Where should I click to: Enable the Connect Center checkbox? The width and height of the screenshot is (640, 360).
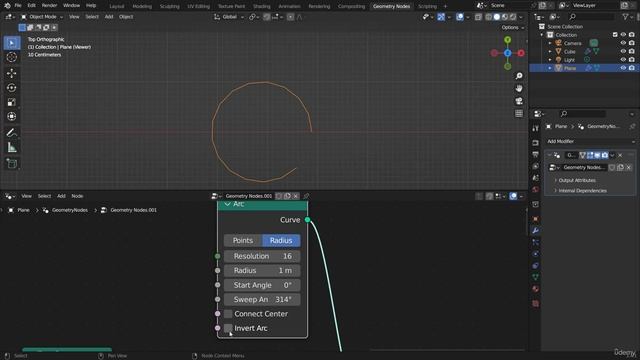pyautogui.click(x=228, y=314)
